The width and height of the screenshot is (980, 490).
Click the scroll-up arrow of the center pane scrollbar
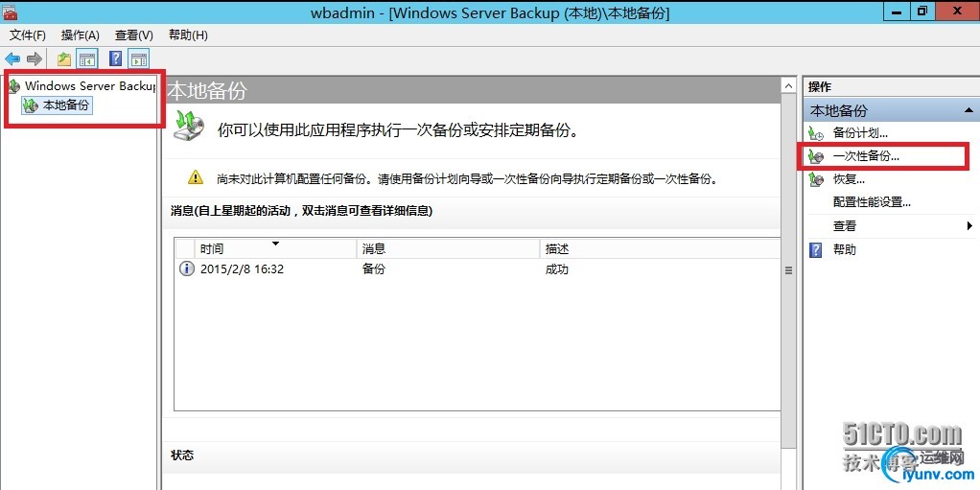point(789,85)
